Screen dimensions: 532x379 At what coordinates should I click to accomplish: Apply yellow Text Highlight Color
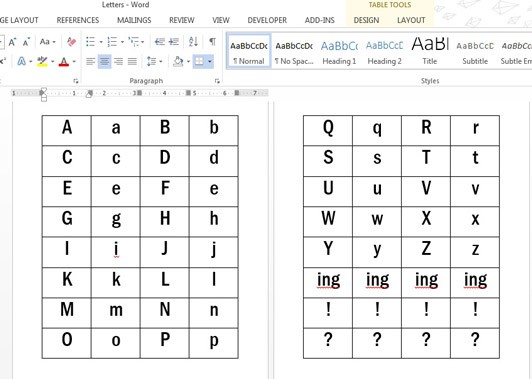click(x=42, y=61)
